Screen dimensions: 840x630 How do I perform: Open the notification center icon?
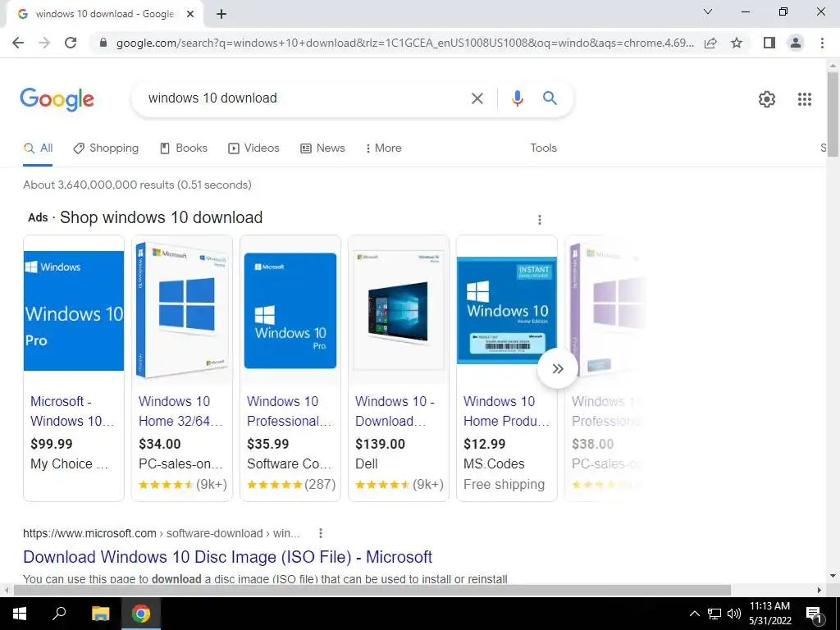[x=814, y=614]
